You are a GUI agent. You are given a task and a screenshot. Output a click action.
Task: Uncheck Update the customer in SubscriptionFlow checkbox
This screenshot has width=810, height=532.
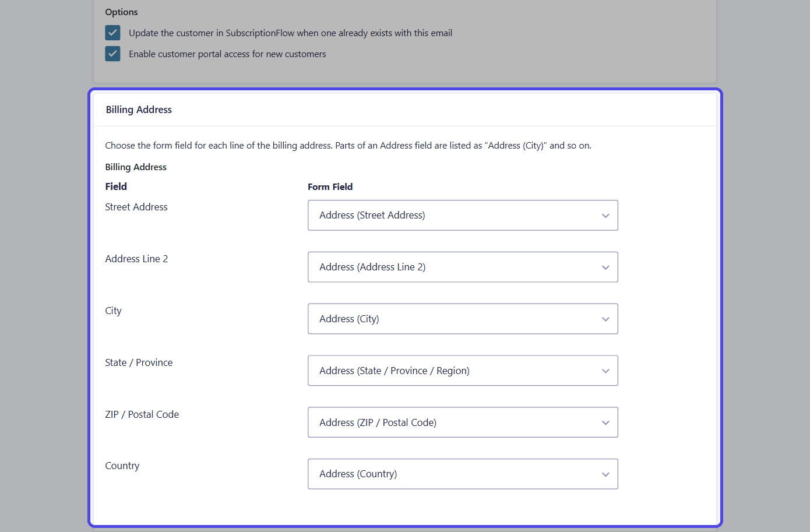[x=112, y=33]
